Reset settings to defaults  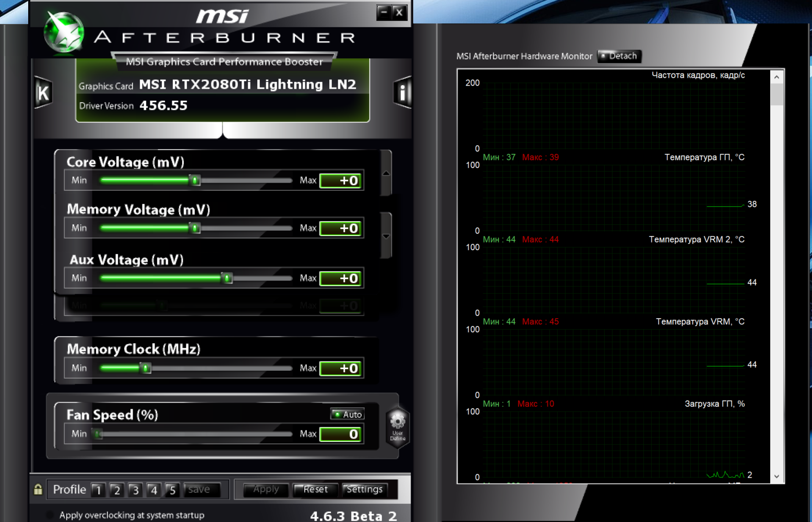316,489
